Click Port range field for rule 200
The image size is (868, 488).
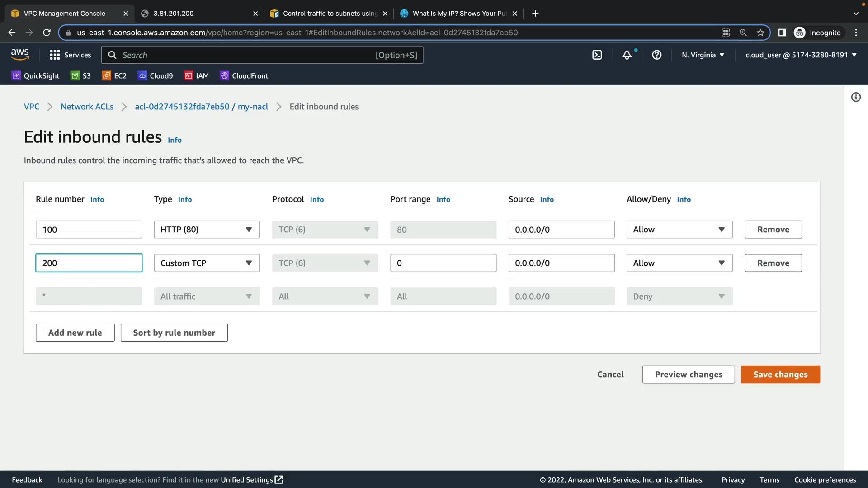point(443,263)
